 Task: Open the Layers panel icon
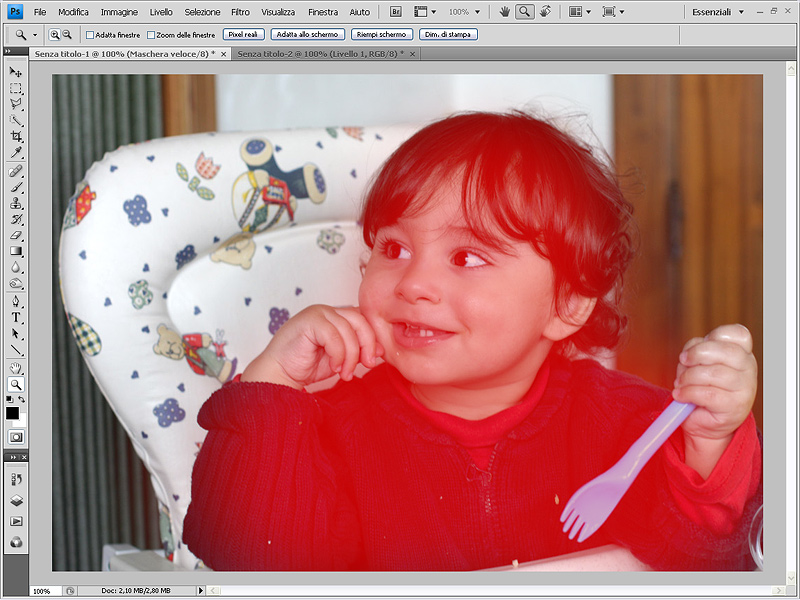click(x=16, y=500)
